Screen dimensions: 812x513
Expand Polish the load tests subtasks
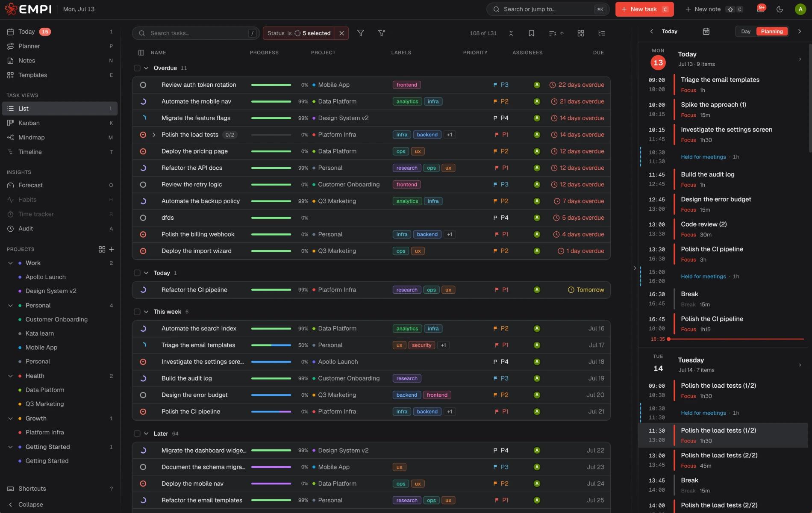point(154,135)
